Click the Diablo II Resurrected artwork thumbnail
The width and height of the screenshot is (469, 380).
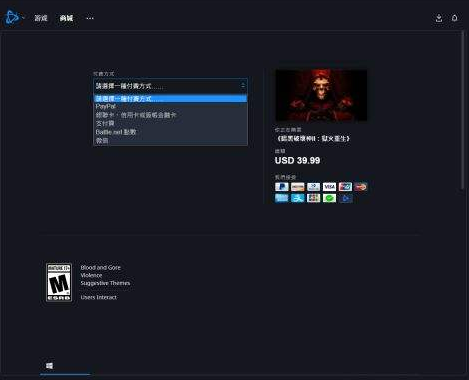point(321,95)
